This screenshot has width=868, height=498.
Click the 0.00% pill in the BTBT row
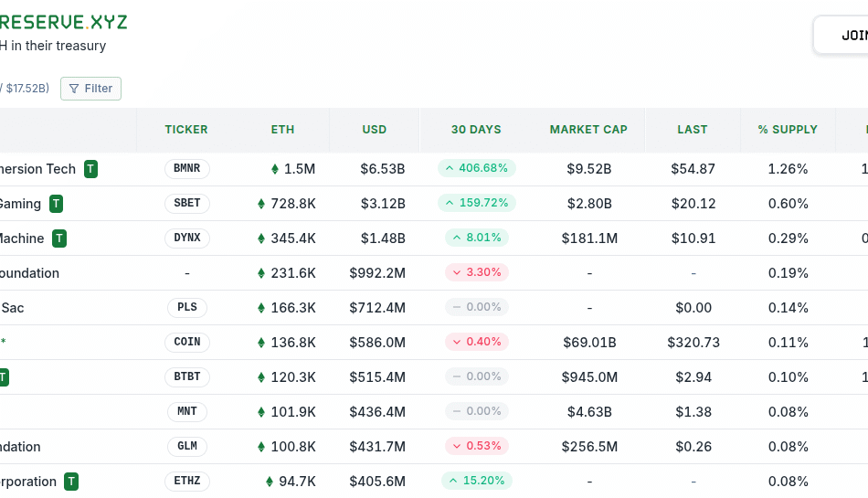477,376
